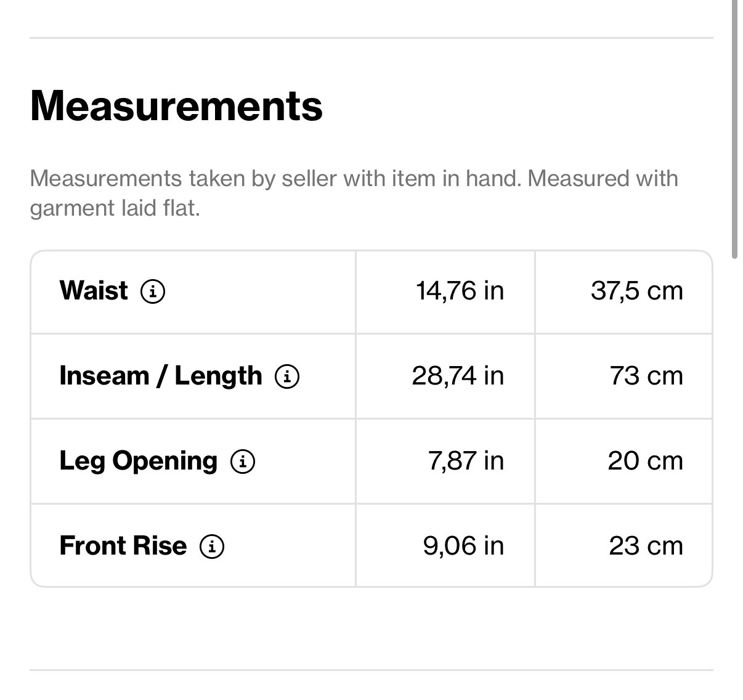The image size is (743, 700).
Task: Tap the info icon next to Leg Opening
Action: pos(243,461)
